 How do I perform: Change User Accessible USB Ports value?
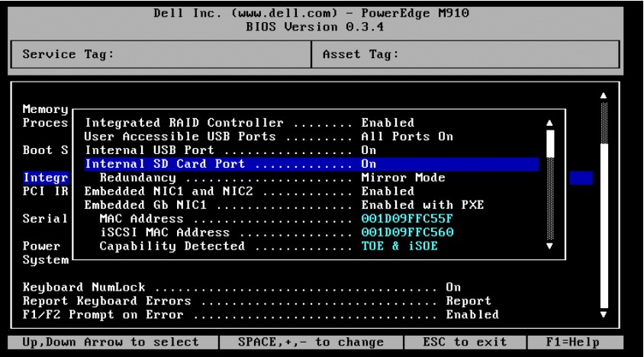[407, 137]
